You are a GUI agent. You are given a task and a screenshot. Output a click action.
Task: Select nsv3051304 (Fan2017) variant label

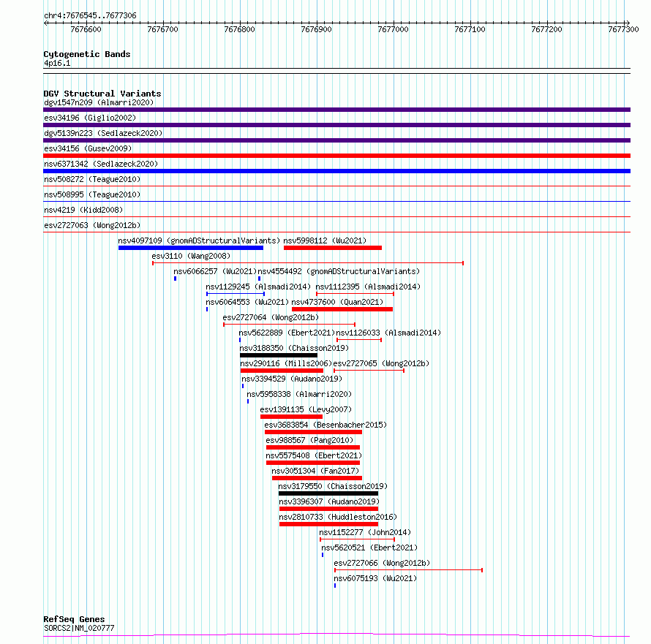coord(315,471)
